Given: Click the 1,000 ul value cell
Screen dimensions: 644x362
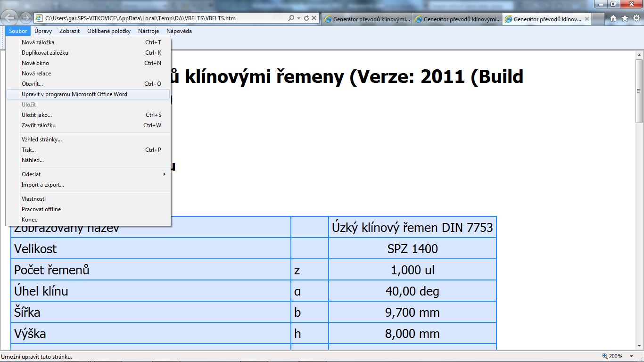Looking at the screenshot, I should (x=413, y=270).
